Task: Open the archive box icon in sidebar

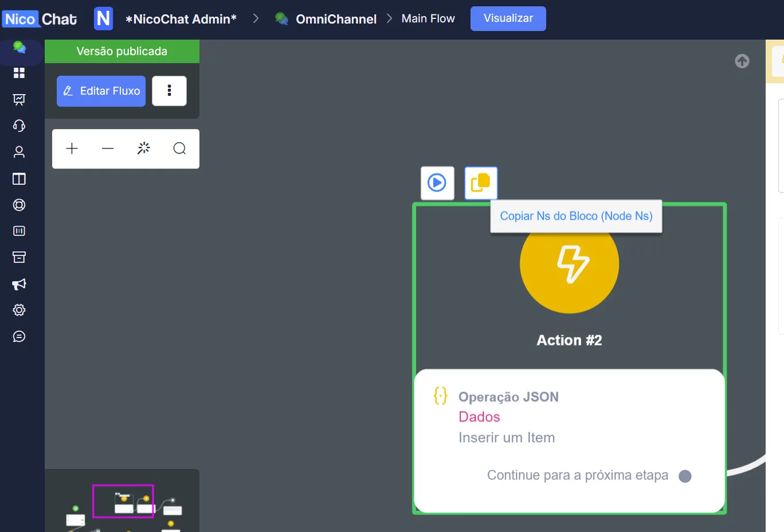Action: pos(19,257)
